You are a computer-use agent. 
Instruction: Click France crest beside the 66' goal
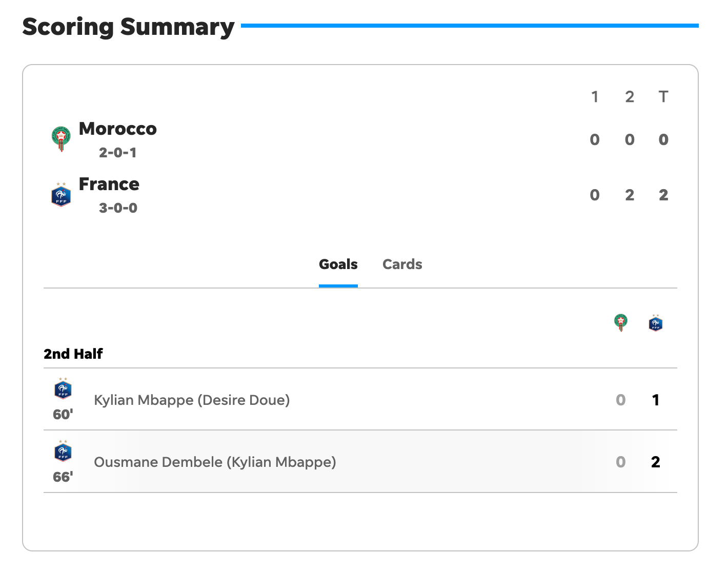point(63,451)
